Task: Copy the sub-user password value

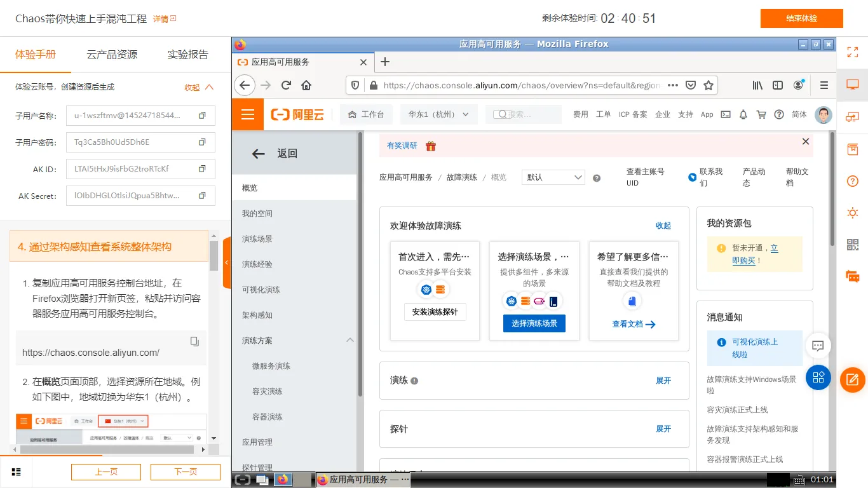Action: [202, 142]
